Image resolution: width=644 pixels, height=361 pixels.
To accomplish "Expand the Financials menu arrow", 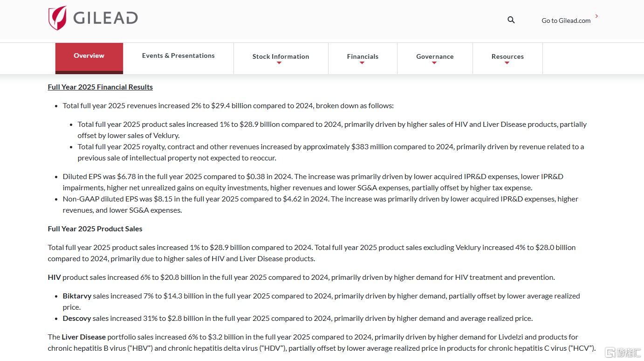I will point(362,63).
